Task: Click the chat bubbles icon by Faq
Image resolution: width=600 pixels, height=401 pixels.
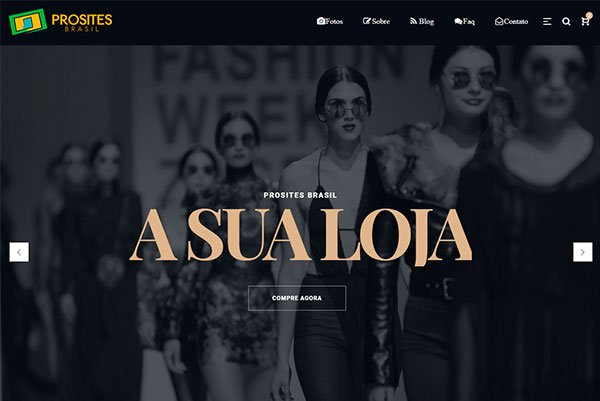Action: coord(458,21)
